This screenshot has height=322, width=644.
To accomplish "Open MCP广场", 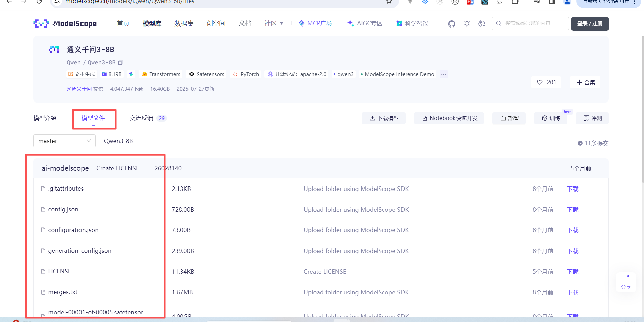I will tap(315, 23).
